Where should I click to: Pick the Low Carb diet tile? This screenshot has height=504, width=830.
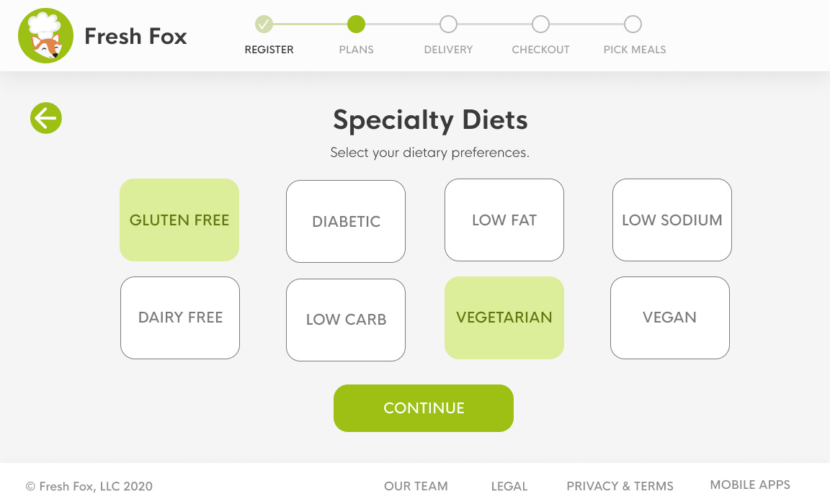tap(346, 320)
